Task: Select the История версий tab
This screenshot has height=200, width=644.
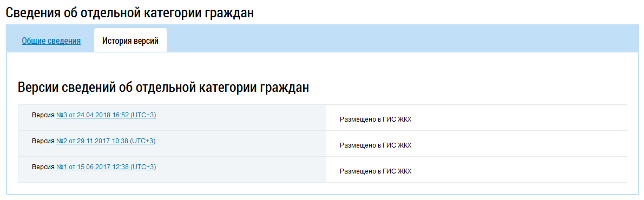Action: click(x=130, y=41)
